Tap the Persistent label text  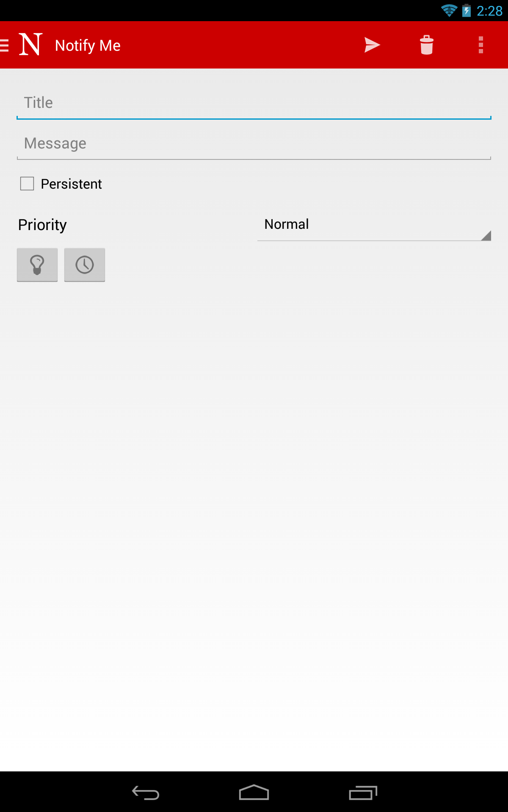tap(71, 184)
